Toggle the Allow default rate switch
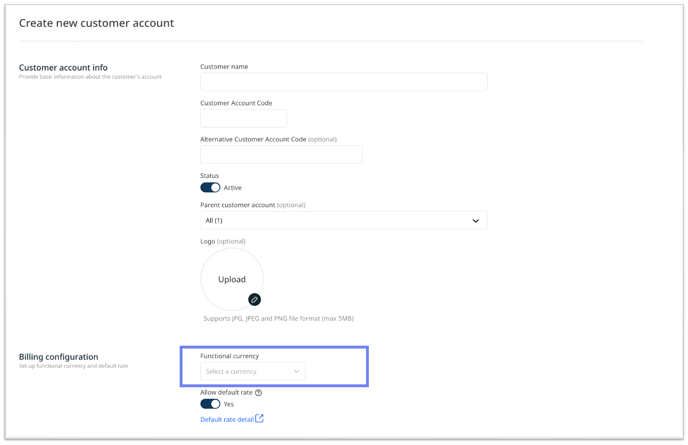The image size is (688, 445). pos(210,404)
